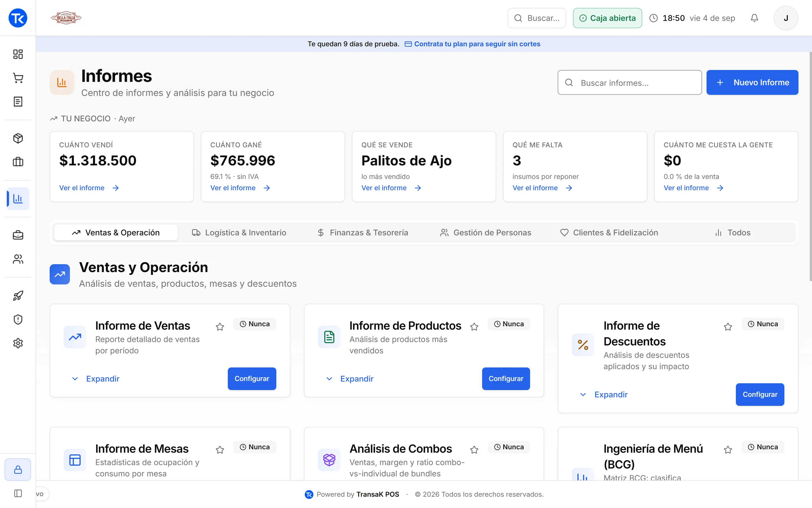Image resolution: width=812 pixels, height=508 pixels.
Task: Switch to Gestión de Personas tab
Action: coord(486,233)
